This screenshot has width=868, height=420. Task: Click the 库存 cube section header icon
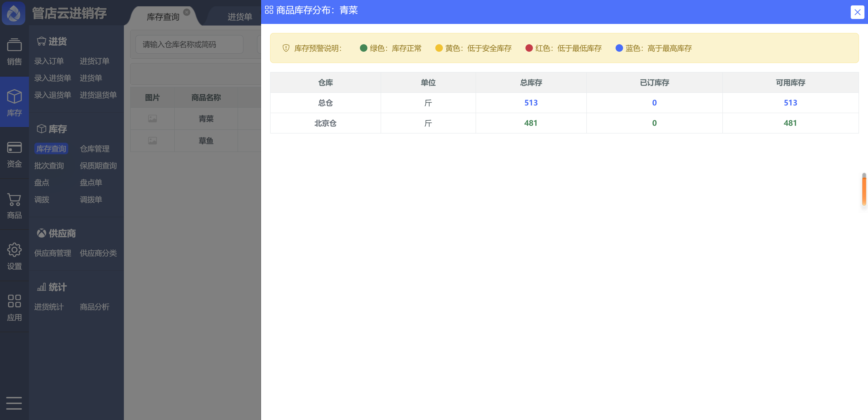click(41, 128)
